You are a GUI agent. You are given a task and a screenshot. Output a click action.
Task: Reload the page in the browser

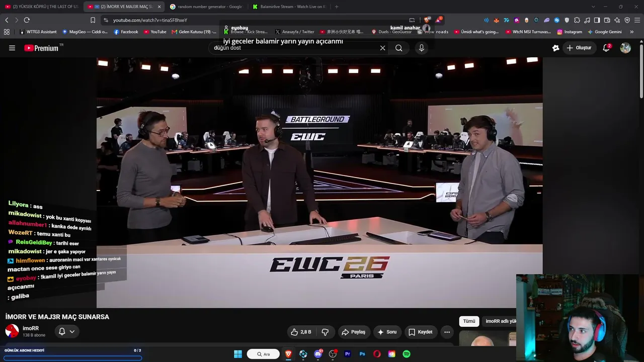(x=27, y=20)
